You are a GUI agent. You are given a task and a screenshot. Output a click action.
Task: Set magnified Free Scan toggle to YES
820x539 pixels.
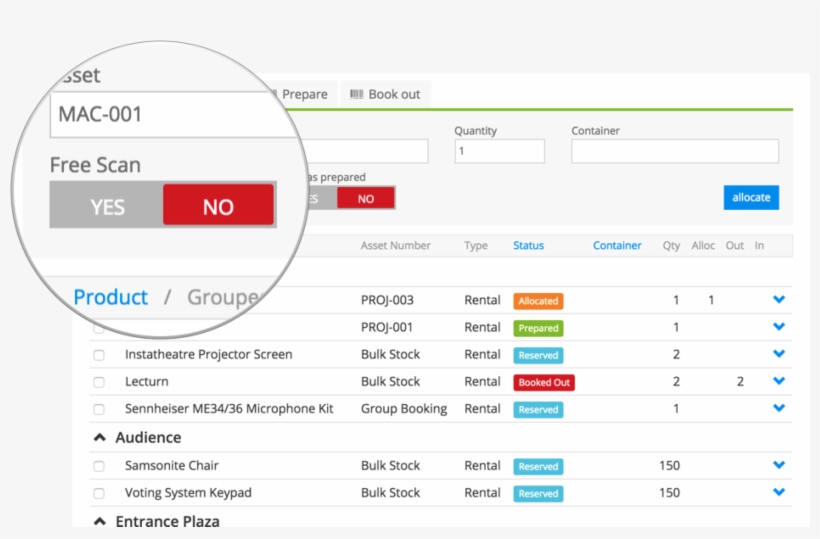[107, 207]
